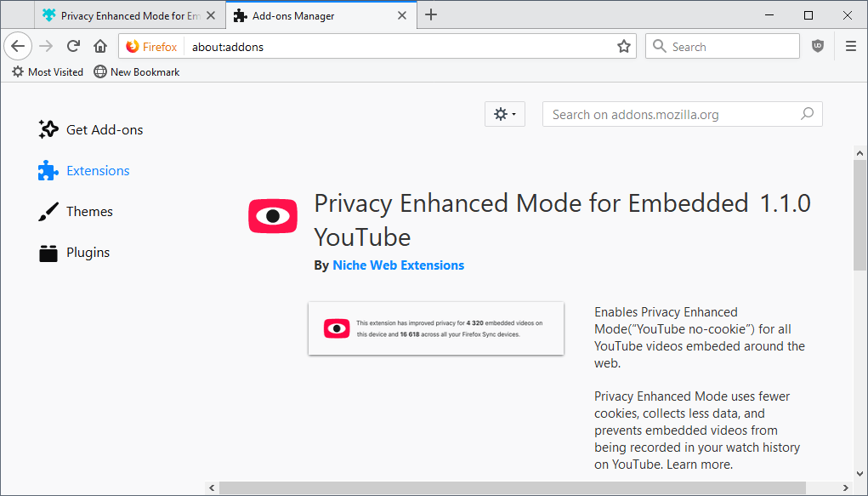Click the extension's red eye logo
The image size is (868, 496).
pos(273,216)
